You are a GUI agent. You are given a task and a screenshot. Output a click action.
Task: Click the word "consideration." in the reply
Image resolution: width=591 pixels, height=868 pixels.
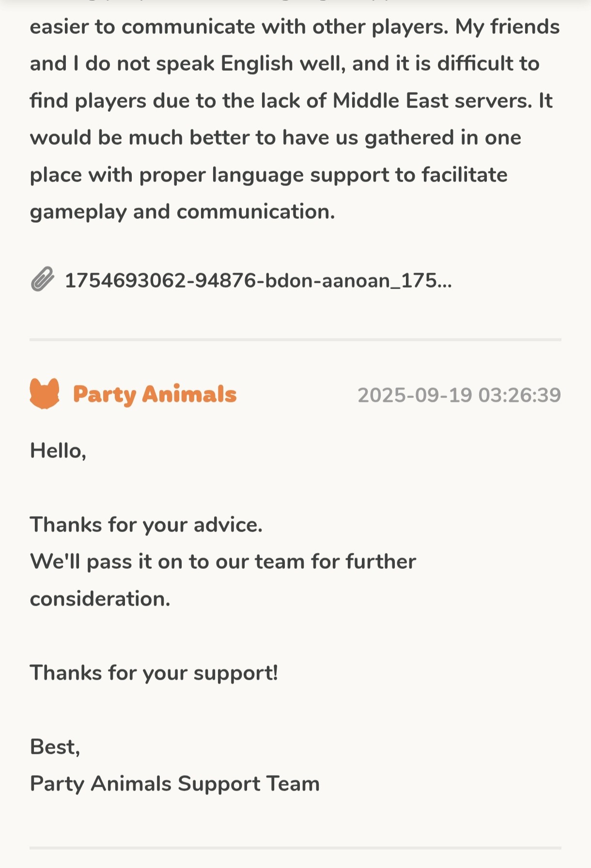point(100,599)
